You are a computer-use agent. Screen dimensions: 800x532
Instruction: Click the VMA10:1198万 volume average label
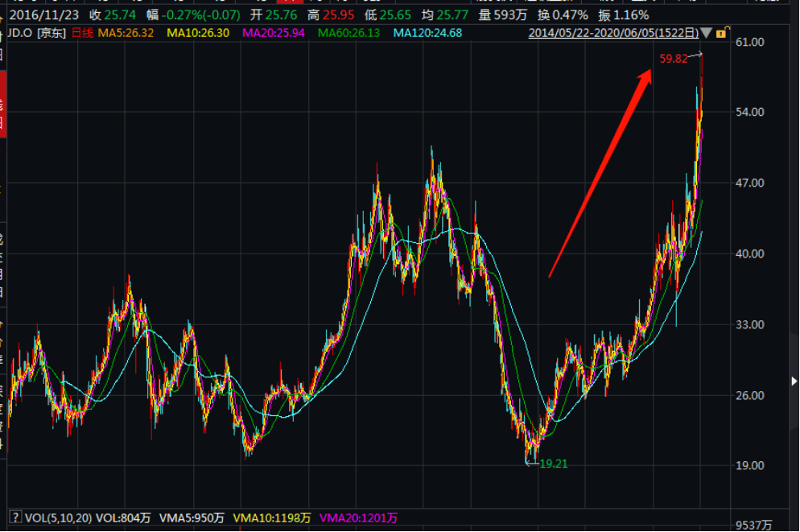[x=271, y=518]
